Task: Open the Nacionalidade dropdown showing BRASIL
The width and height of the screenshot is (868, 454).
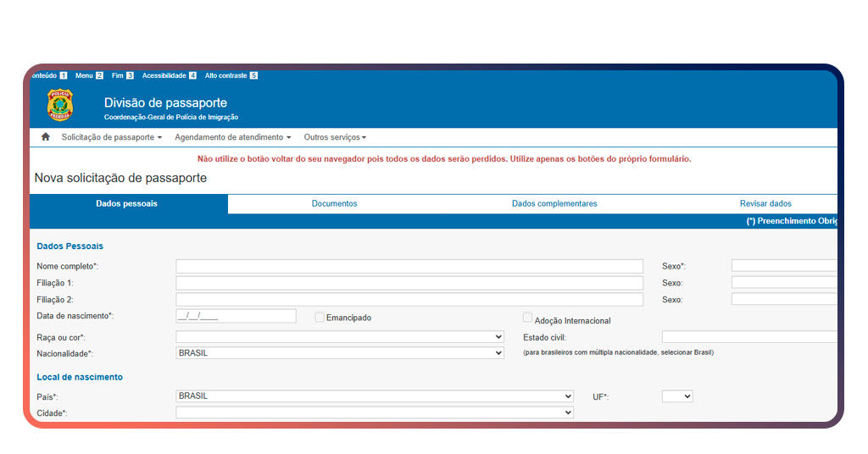Action: (339, 353)
